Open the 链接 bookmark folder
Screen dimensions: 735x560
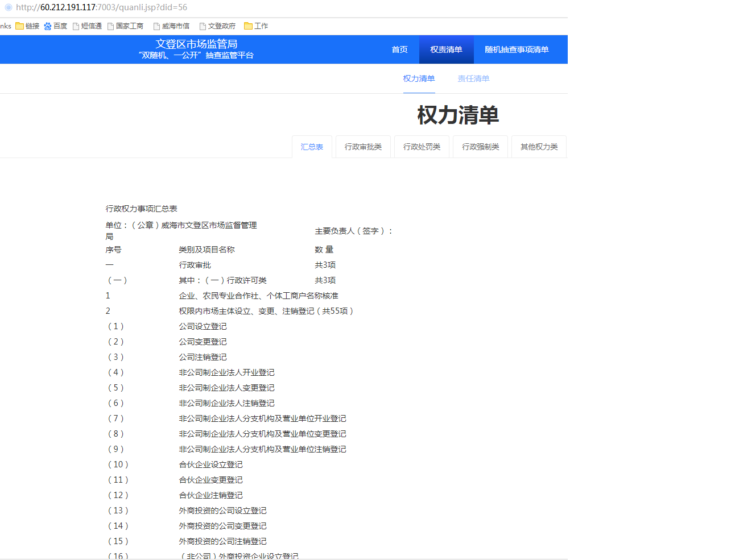pyautogui.click(x=27, y=26)
